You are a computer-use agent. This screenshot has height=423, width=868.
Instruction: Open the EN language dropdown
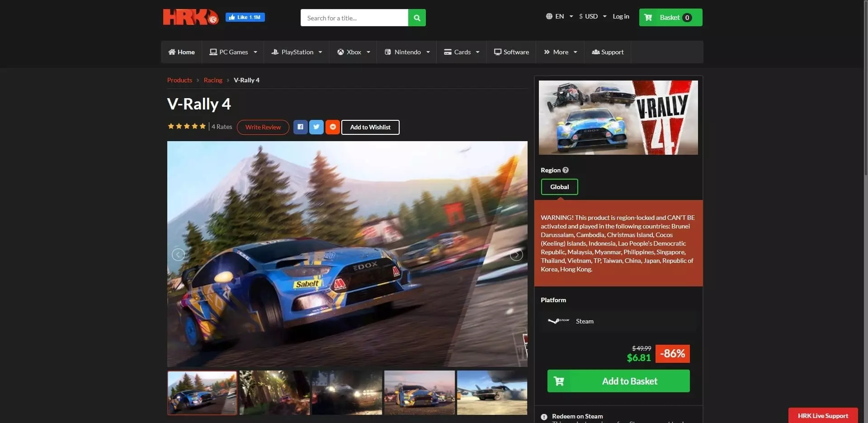560,16
